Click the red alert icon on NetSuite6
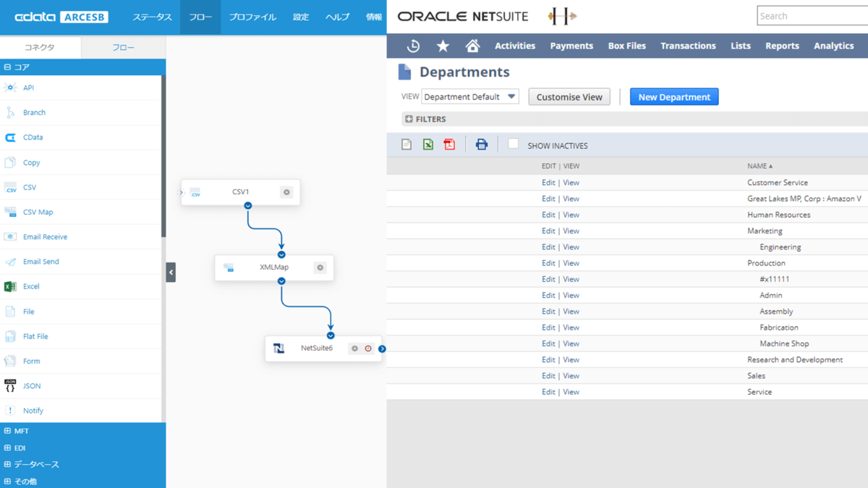 (368, 348)
